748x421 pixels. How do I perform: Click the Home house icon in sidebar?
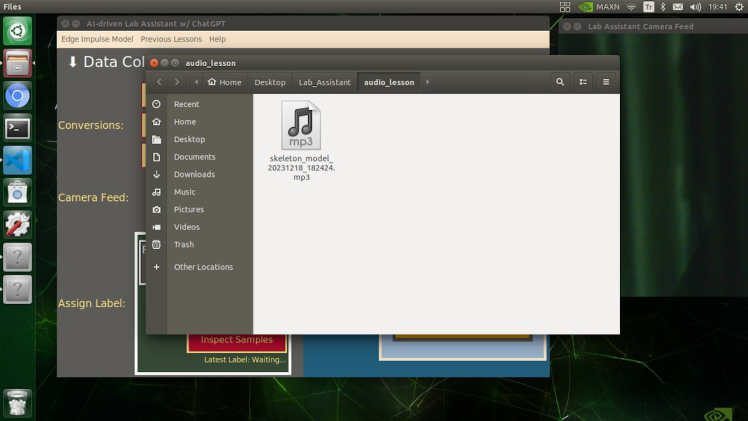156,122
